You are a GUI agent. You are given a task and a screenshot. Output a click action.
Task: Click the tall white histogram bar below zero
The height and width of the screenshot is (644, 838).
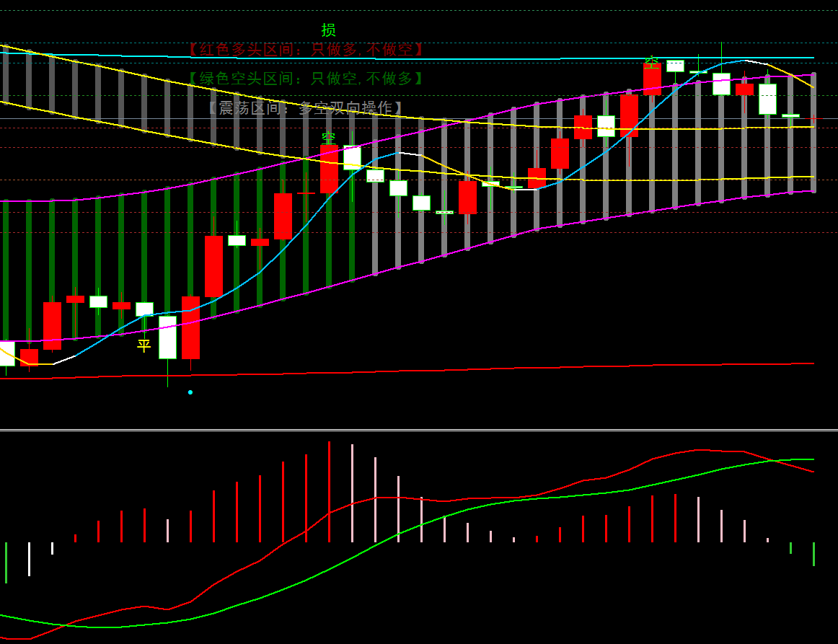(x=29, y=559)
